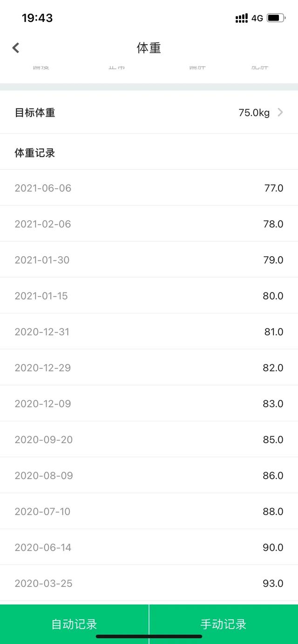Select the 2020-12-31 weight record
The height and width of the screenshot is (644, 298).
tap(149, 332)
